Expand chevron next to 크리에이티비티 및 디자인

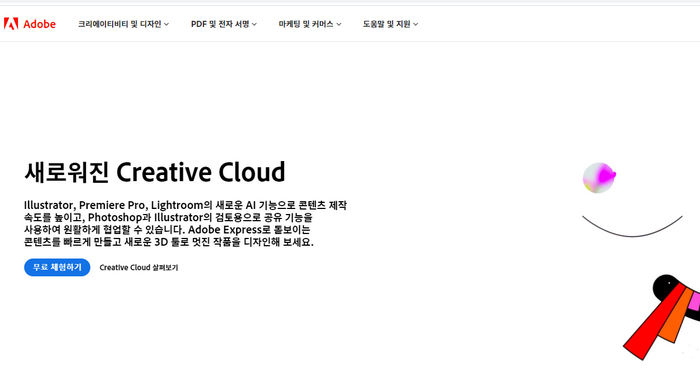click(167, 25)
